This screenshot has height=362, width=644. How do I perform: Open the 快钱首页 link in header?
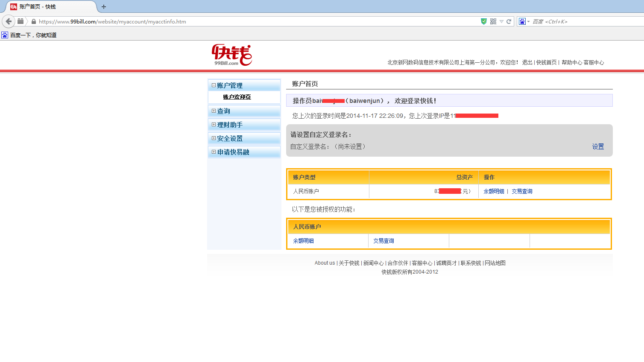coord(546,62)
